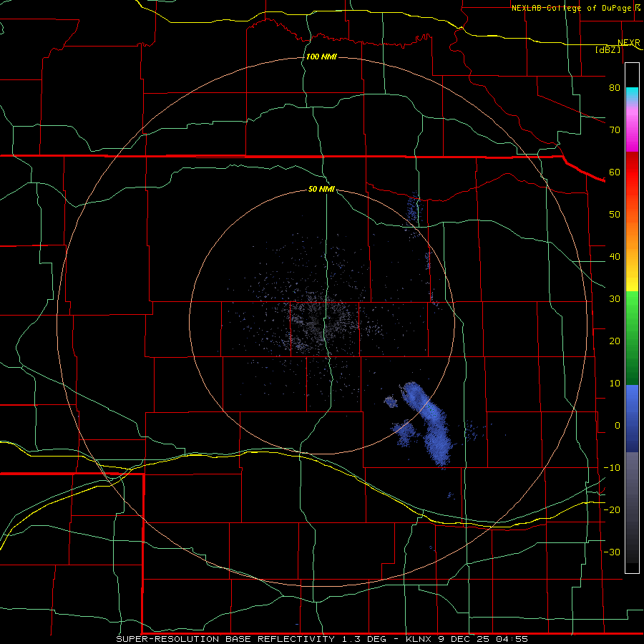Image resolution: width=644 pixels, height=644 pixels.
Task: Click the '50 NMI' range ring label
Action: [321, 190]
